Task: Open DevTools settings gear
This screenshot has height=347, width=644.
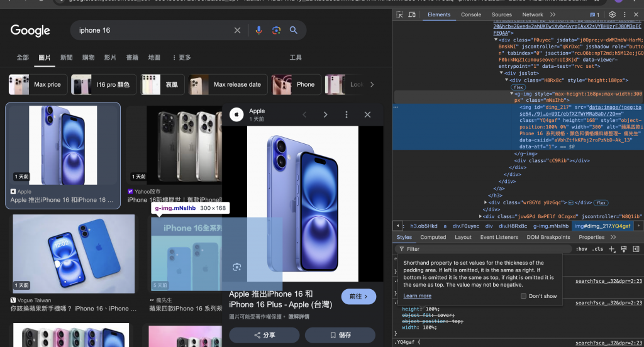Action: point(613,14)
